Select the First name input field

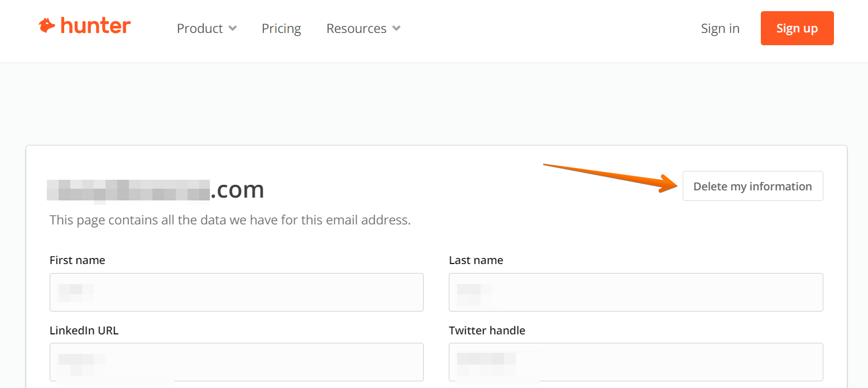click(x=237, y=292)
